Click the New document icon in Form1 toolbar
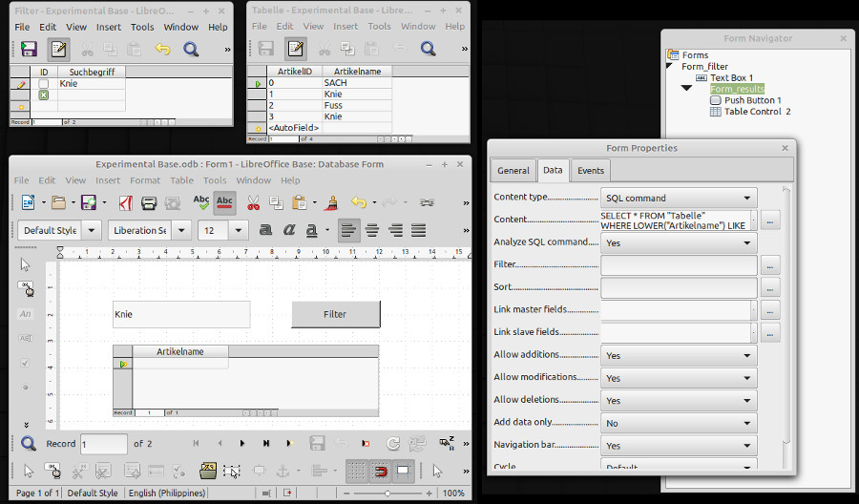 click(x=28, y=202)
